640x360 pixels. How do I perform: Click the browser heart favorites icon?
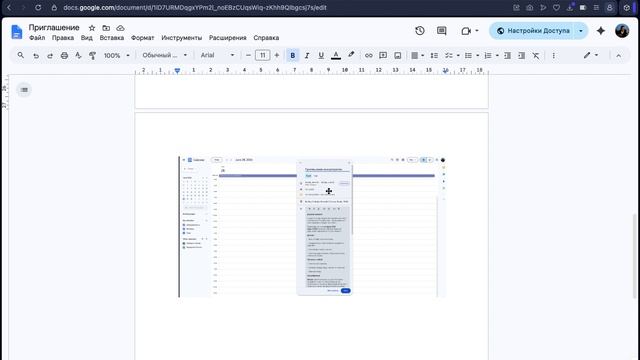(x=556, y=7)
